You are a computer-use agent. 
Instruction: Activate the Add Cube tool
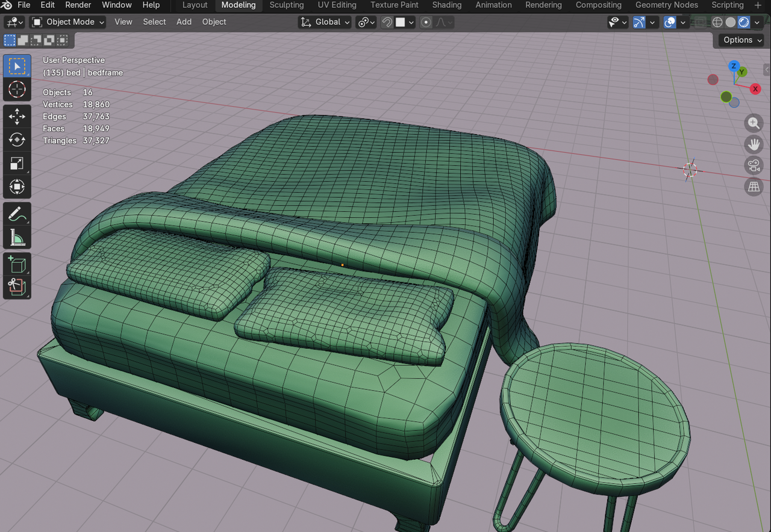17,264
